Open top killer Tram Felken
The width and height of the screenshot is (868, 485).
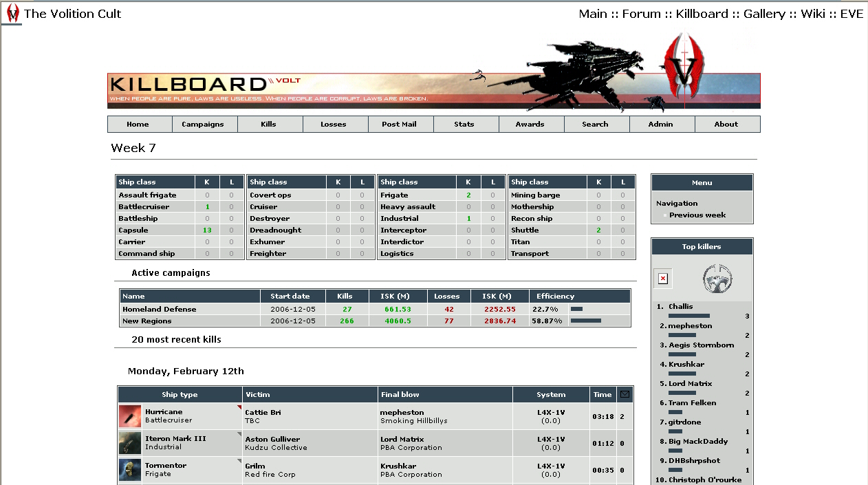[x=693, y=403]
